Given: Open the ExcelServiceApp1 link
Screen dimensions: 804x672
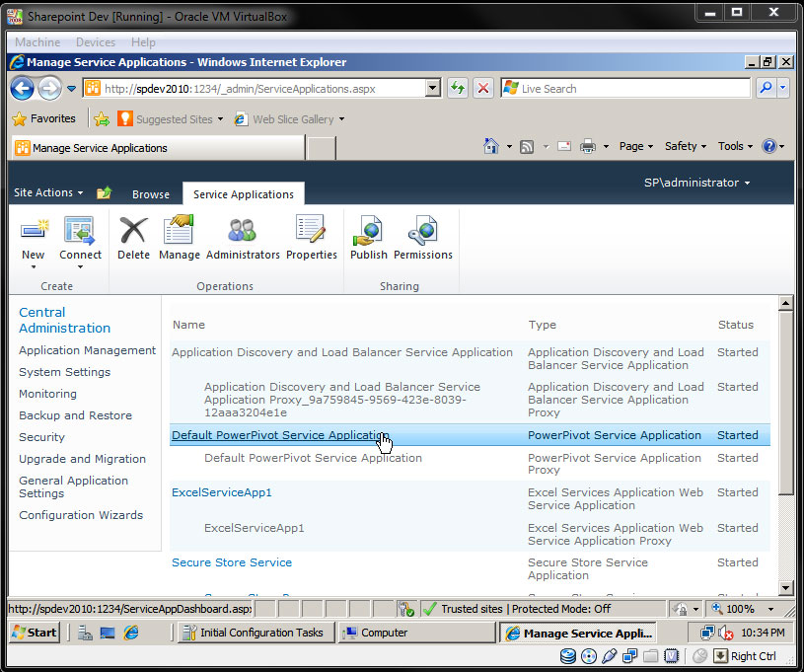Looking at the screenshot, I should [222, 492].
